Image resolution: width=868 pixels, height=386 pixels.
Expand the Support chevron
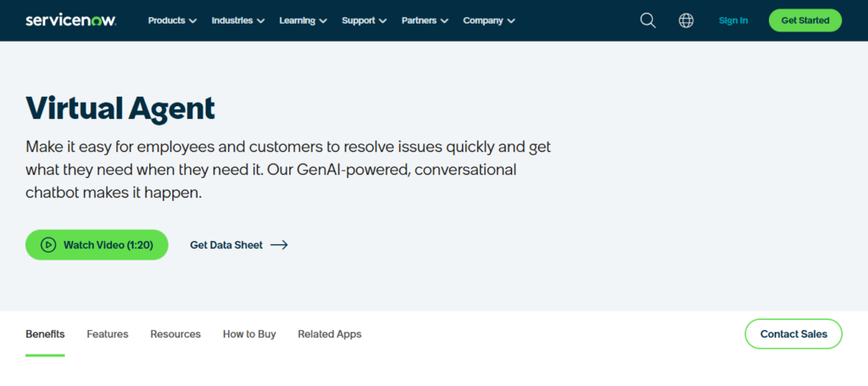(383, 21)
